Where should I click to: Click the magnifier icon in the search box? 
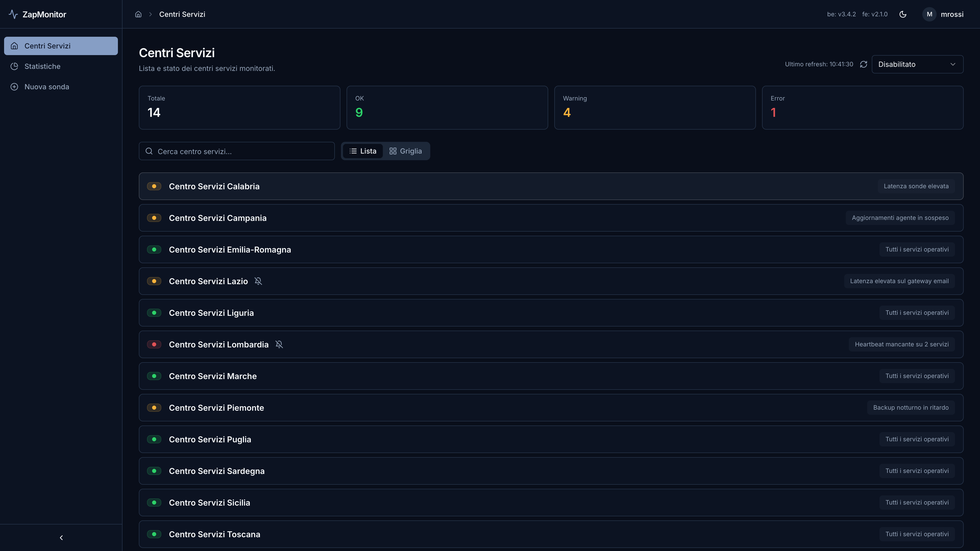click(149, 151)
